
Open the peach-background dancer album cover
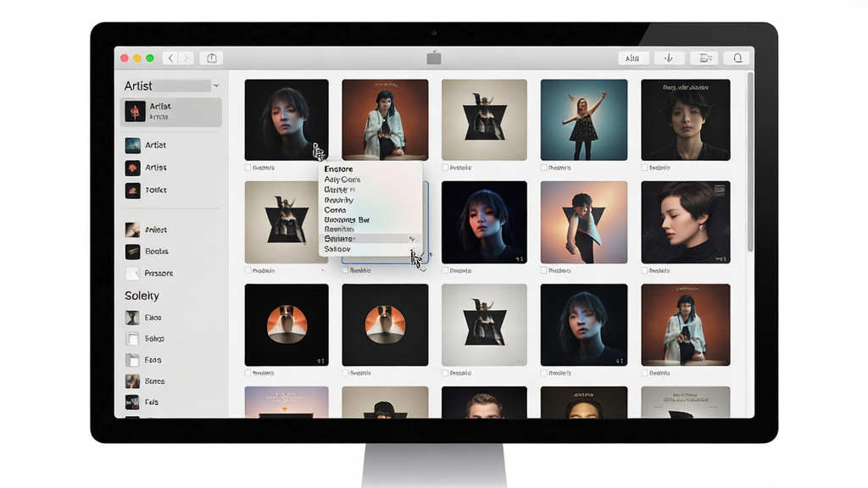[584, 223]
